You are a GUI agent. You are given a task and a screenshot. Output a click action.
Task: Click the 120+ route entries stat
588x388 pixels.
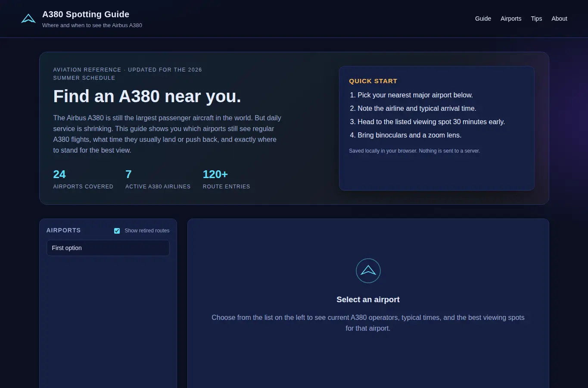coord(227,179)
